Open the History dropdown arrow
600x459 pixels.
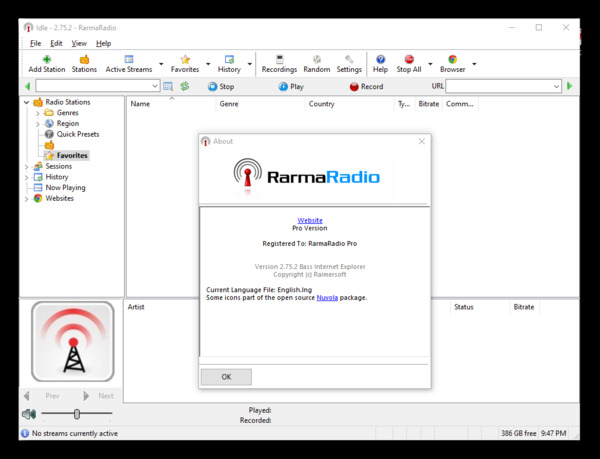pyautogui.click(x=249, y=64)
